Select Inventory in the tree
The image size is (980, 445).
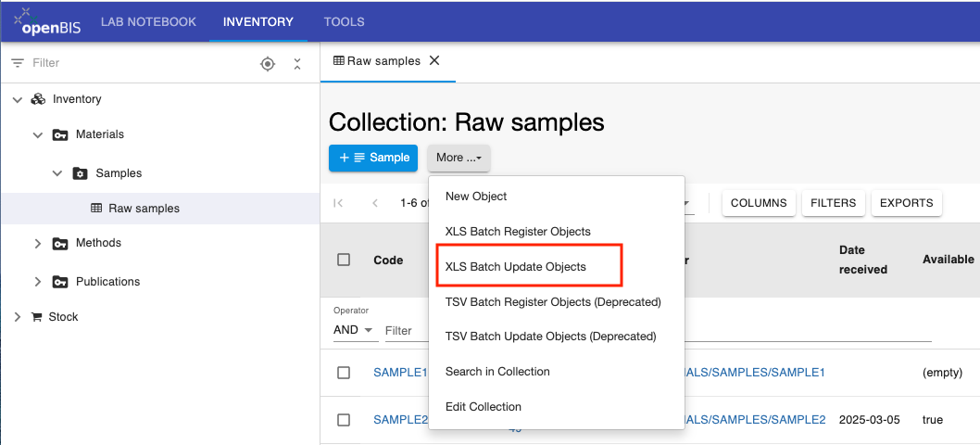(x=77, y=99)
